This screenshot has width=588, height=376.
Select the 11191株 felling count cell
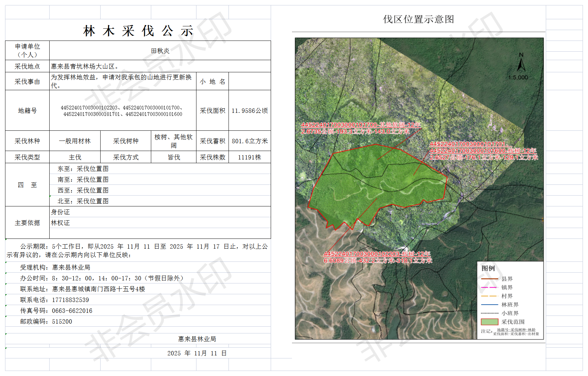(249, 157)
